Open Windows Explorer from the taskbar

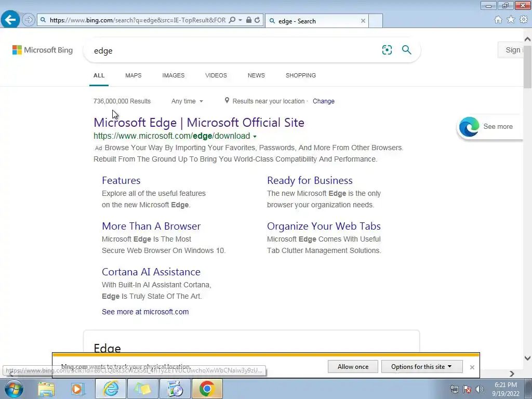(46, 389)
